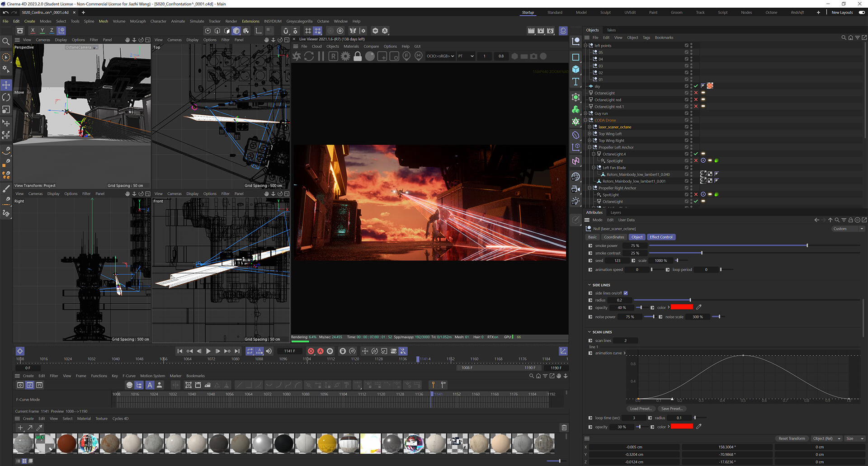This screenshot has height=466, width=868.
Task: Toggle playback sound speaker icon
Action: (269, 351)
